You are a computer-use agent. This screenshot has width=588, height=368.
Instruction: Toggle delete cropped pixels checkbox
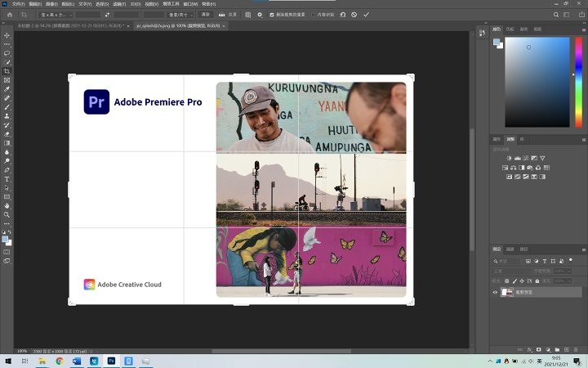pyautogui.click(x=272, y=15)
